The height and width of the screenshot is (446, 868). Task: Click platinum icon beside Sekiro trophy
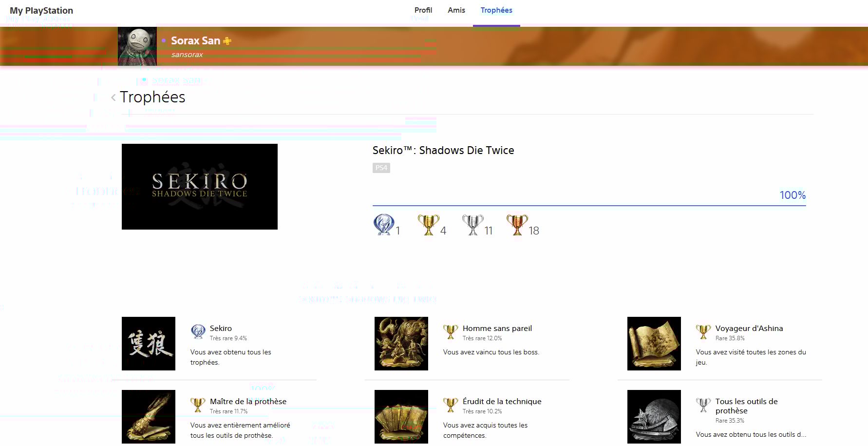tap(198, 331)
